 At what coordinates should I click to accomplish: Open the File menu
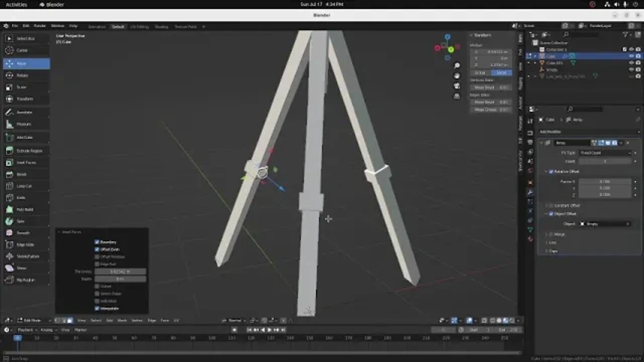[x=15, y=26]
